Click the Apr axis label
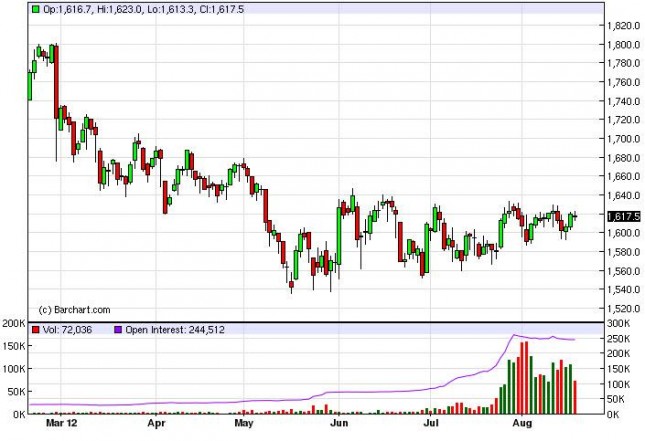This screenshot has height=441, width=645. tap(156, 423)
